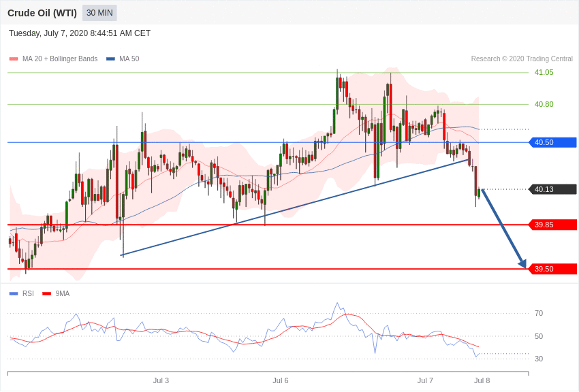Click the red 39.50 support price tag

click(x=552, y=269)
